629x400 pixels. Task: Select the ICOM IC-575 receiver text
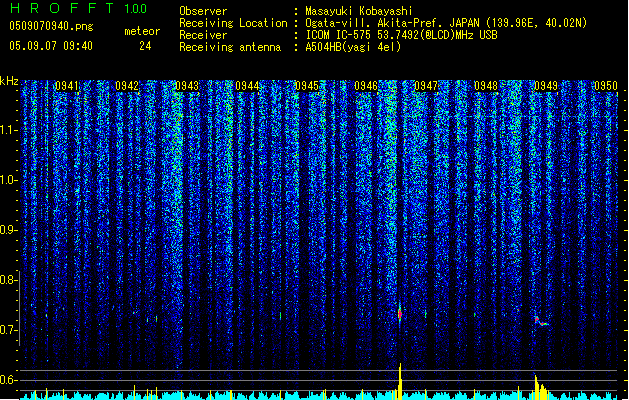click(x=401, y=35)
